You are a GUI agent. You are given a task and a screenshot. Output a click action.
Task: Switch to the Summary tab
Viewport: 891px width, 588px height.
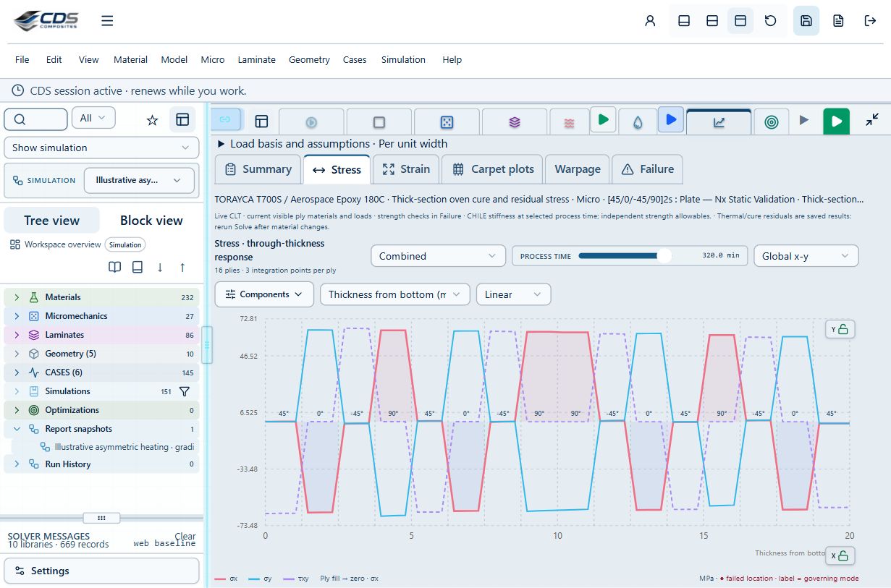click(258, 169)
